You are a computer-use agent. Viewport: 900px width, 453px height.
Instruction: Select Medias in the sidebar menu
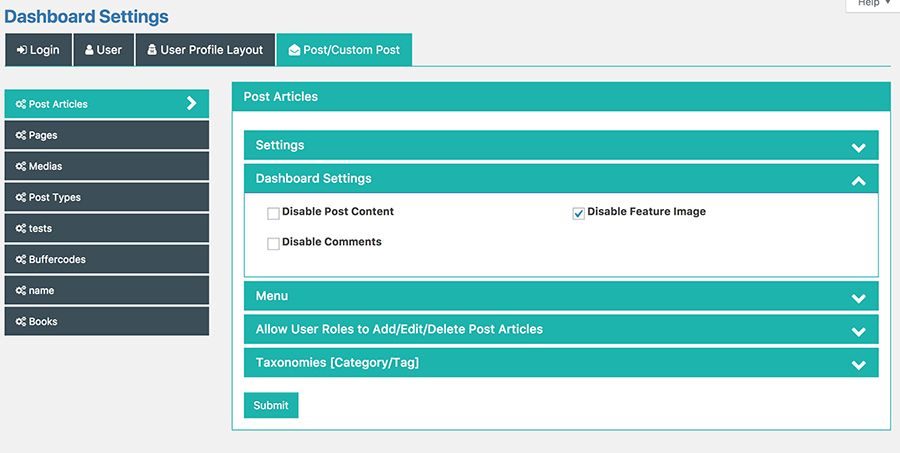point(107,166)
